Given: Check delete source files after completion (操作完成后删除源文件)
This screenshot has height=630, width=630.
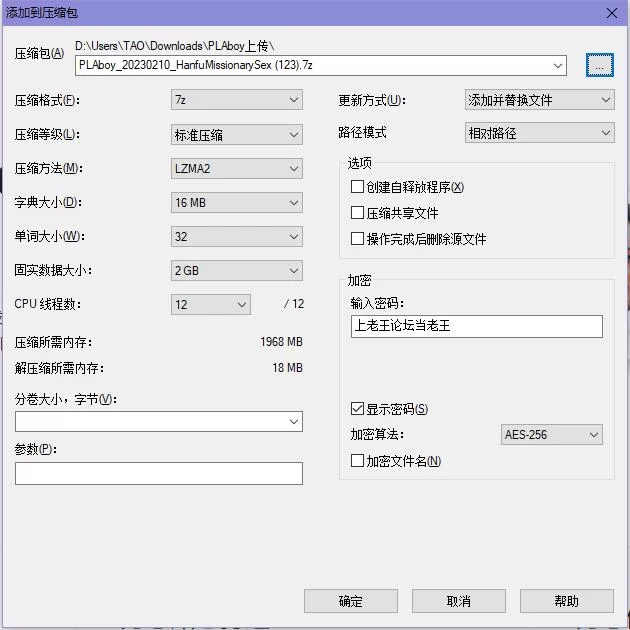Looking at the screenshot, I should point(357,239).
